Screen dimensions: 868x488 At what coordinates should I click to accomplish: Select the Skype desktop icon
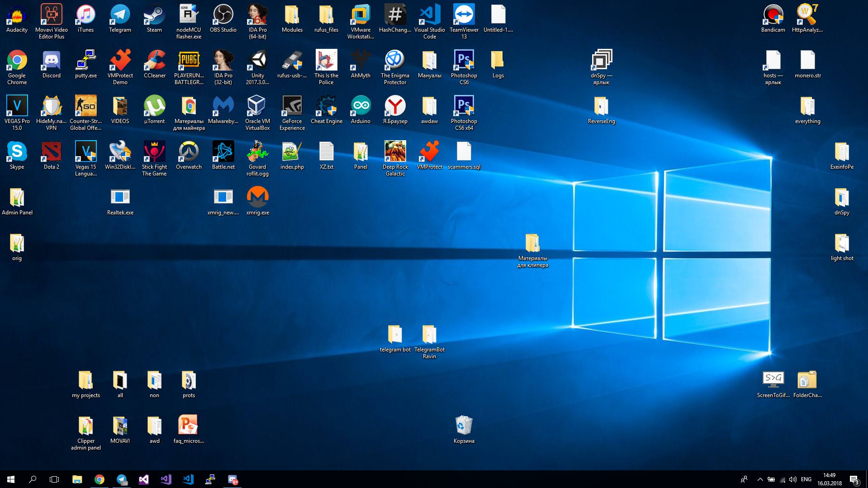(17, 156)
